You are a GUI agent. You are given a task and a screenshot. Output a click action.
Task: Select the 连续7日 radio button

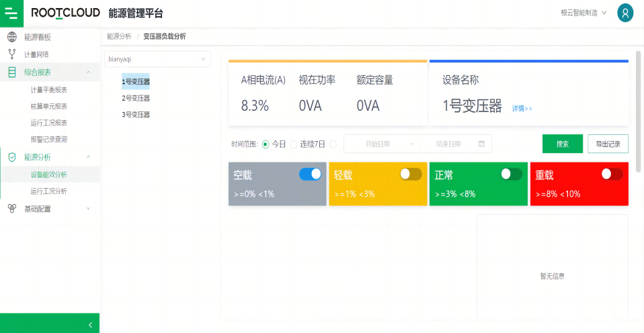pyautogui.click(x=294, y=144)
